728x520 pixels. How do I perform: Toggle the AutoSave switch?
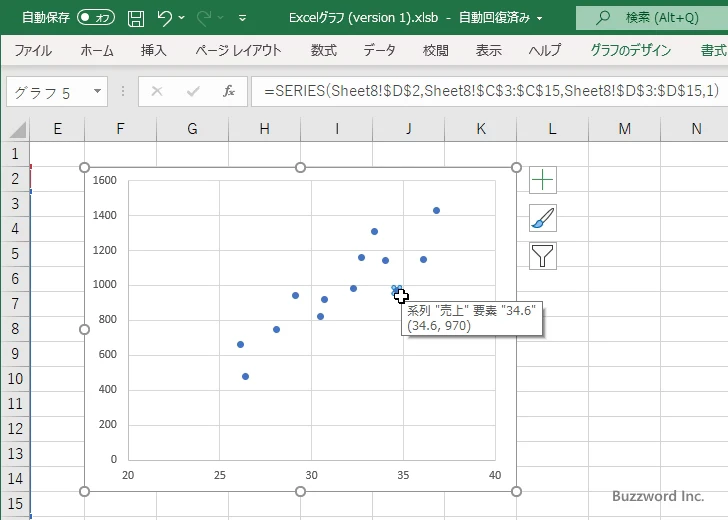[96, 18]
